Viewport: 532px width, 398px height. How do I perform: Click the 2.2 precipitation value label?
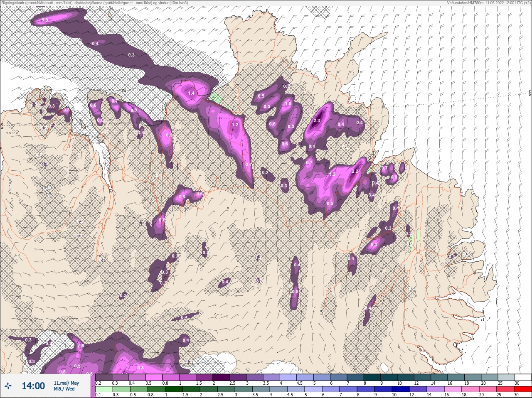pyautogui.click(x=355, y=171)
